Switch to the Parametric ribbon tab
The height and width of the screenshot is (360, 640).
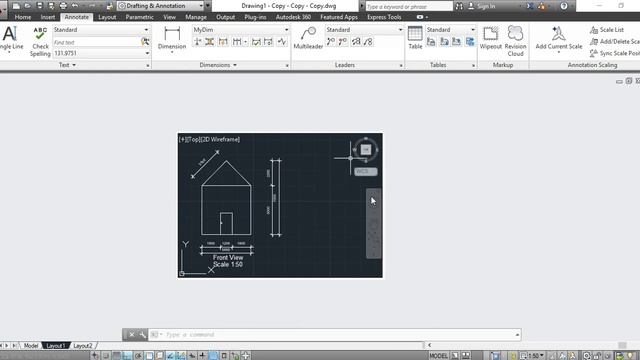click(x=140, y=17)
